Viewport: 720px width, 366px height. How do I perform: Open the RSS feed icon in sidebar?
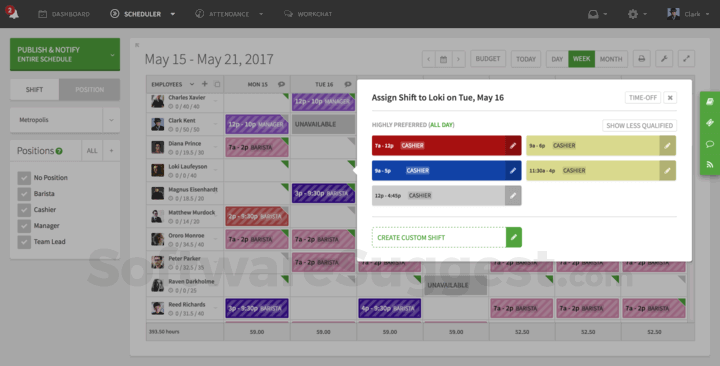(x=709, y=164)
